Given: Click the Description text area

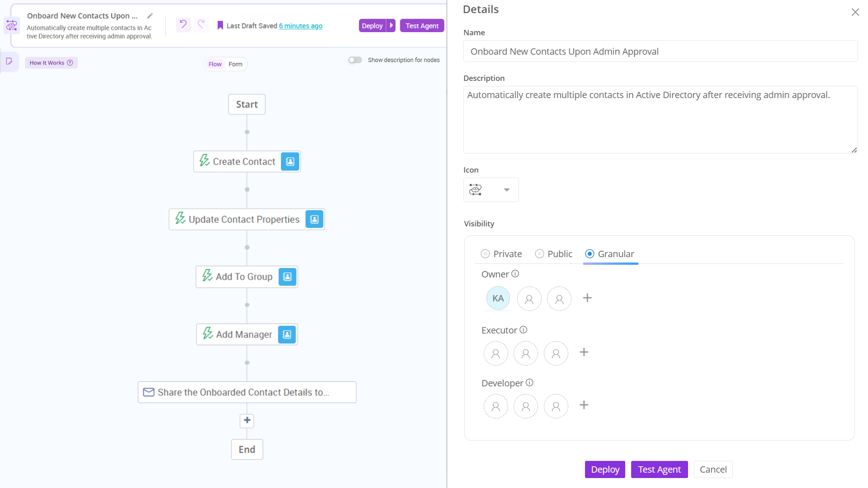Looking at the screenshot, I should click(x=660, y=120).
